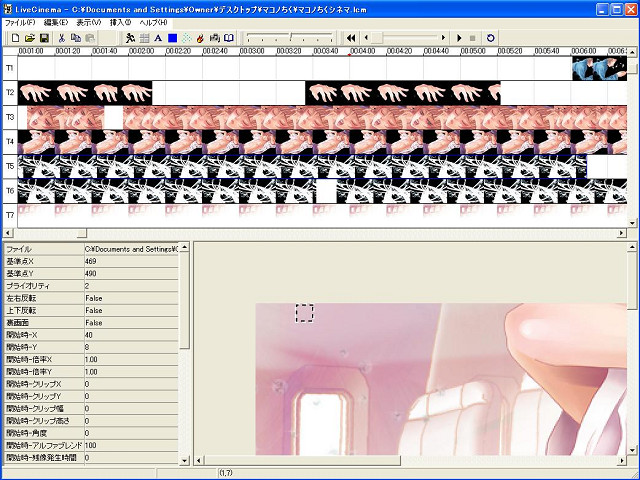This screenshot has width=640, height=480.
Task: Click the timeline horizontal scrollbar thumb
Action: [x=82, y=233]
